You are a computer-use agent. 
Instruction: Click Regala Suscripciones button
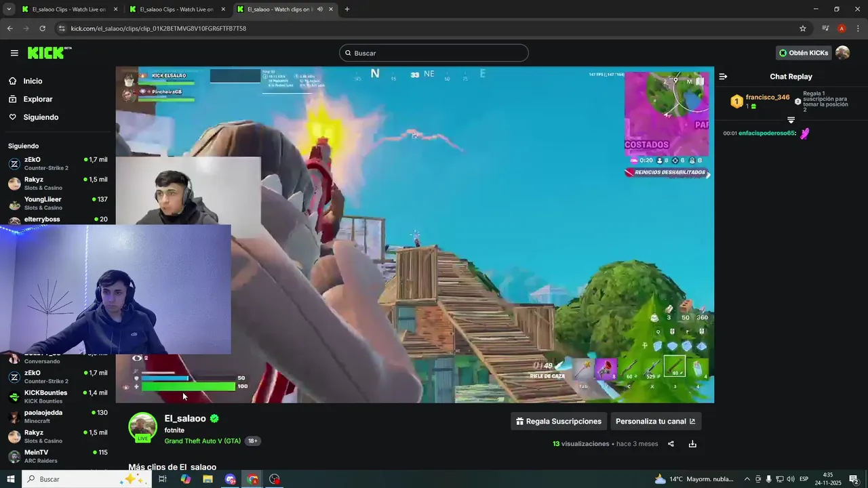click(x=559, y=421)
